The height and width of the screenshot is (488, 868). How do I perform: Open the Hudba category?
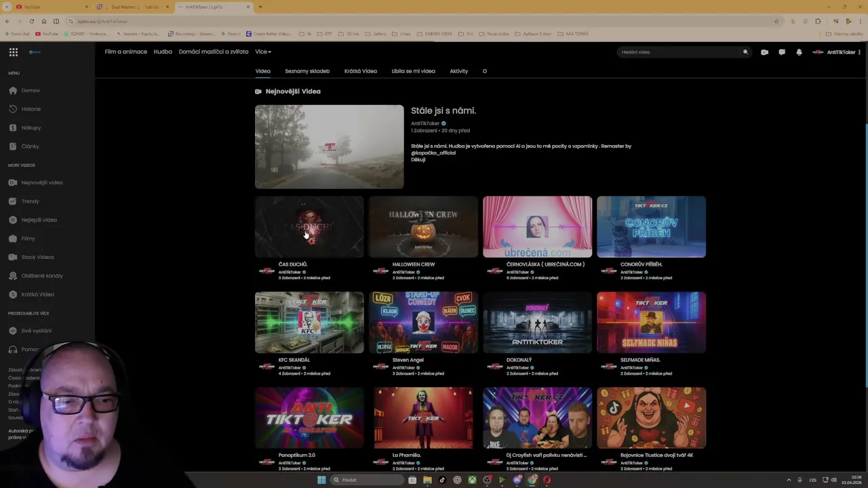pos(163,52)
